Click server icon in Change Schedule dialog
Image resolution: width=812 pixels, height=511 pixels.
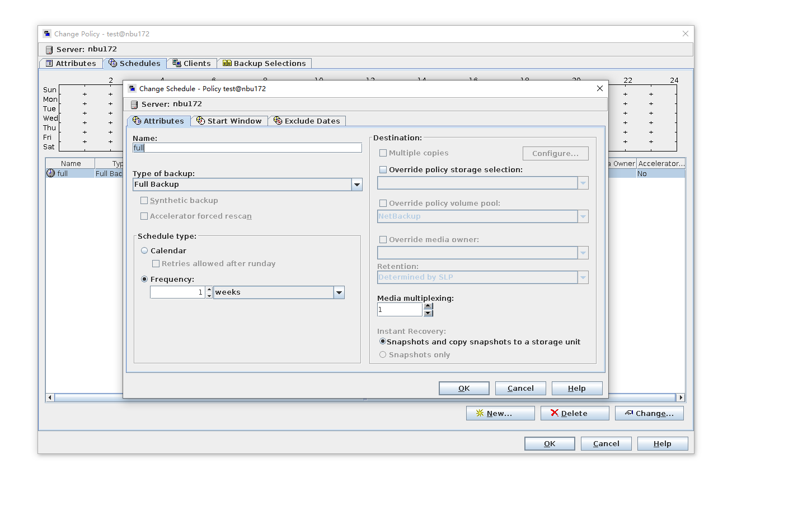tap(134, 105)
